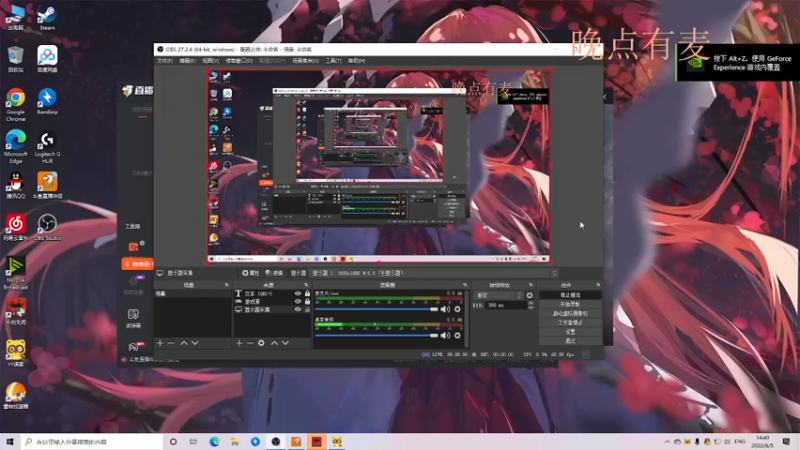Remove scene with minus icon in scenes panel
This screenshot has width=800, height=450.
tap(171, 343)
